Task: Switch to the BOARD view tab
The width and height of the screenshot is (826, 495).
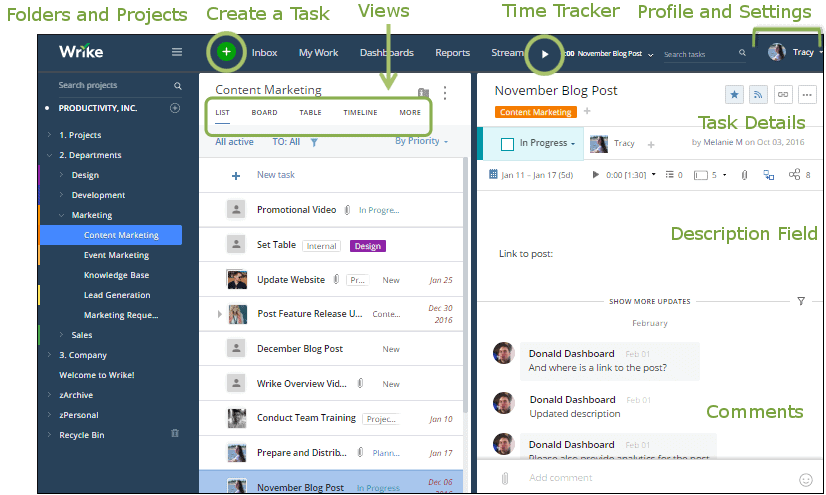Action: (264, 113)
